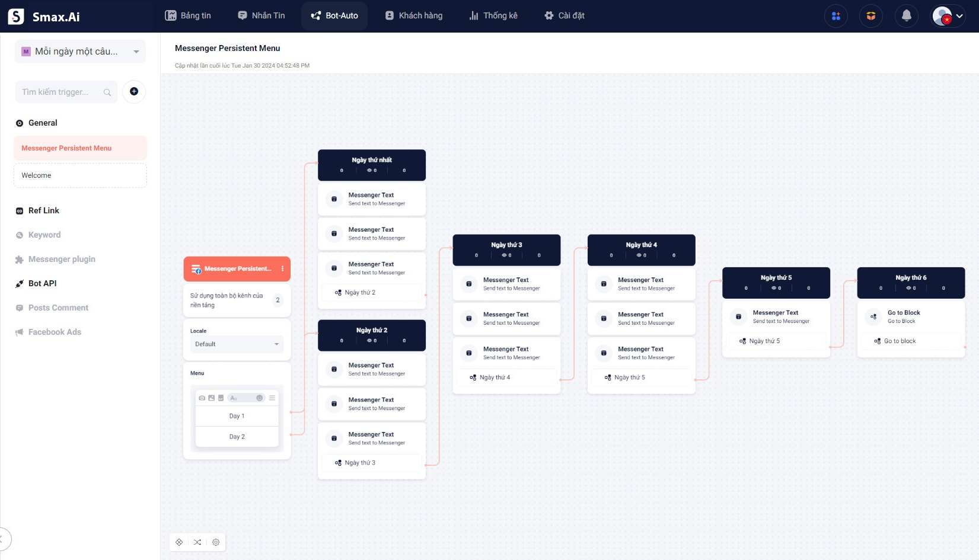979x560 pixels.
Task: Open the flowchart settings gear at bottom left
Action: coord(216,542)
